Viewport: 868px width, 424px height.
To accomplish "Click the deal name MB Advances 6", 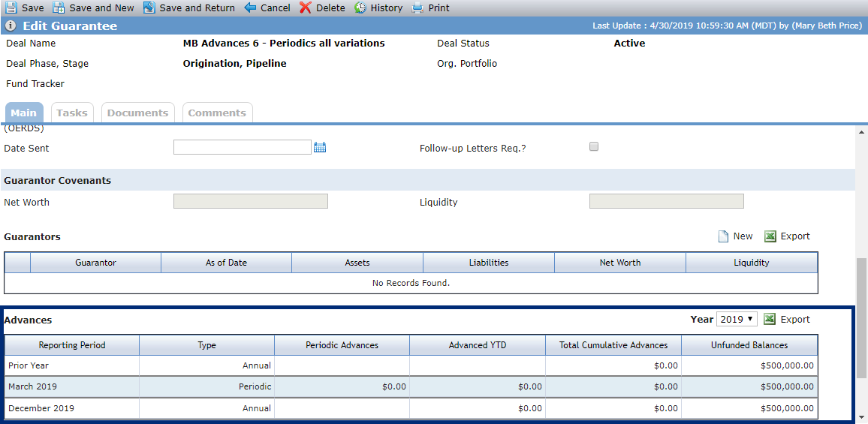I will (283, 44).
